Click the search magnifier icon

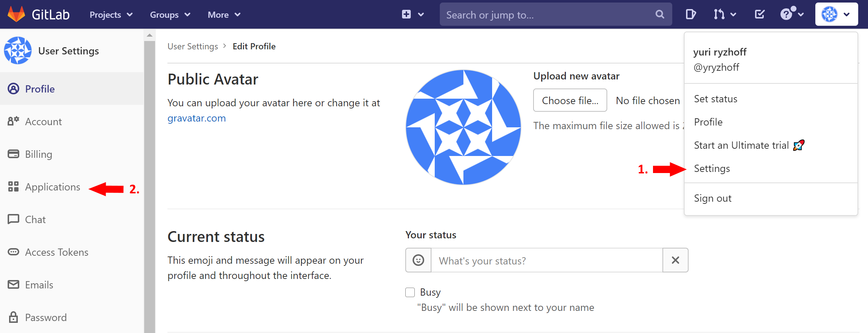click(660, 15)
